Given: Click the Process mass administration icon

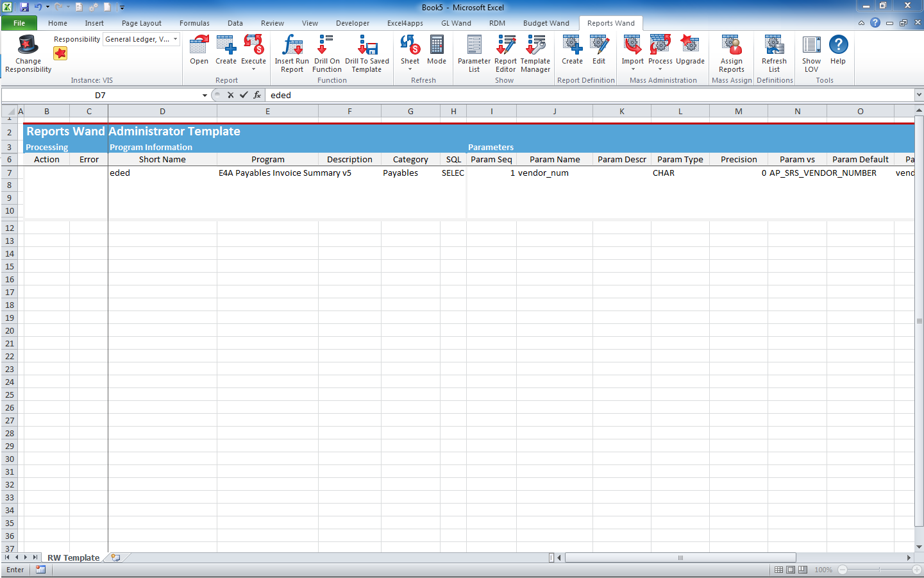Looking at the screenshot, I should point(660,45).
